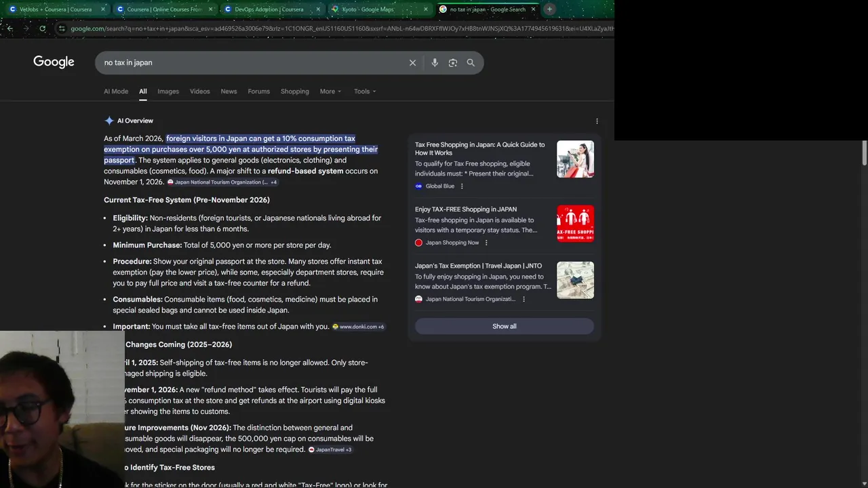Close the DevOps Adoption tab
Image resolution: width=868 pixels, height=488 pixels.
tap(318, 9)
